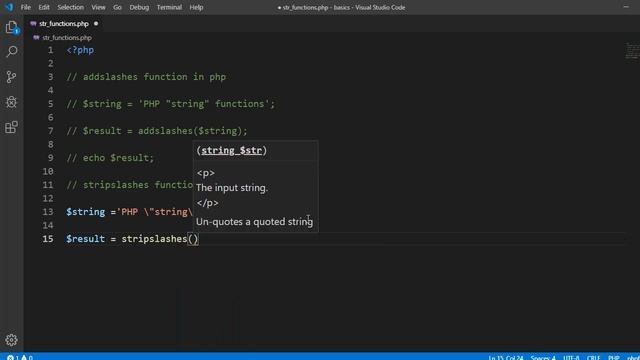Click the '$result' variable on line 15
The image size is (640, 360).
pyautogui.click(x=85, y=239)
